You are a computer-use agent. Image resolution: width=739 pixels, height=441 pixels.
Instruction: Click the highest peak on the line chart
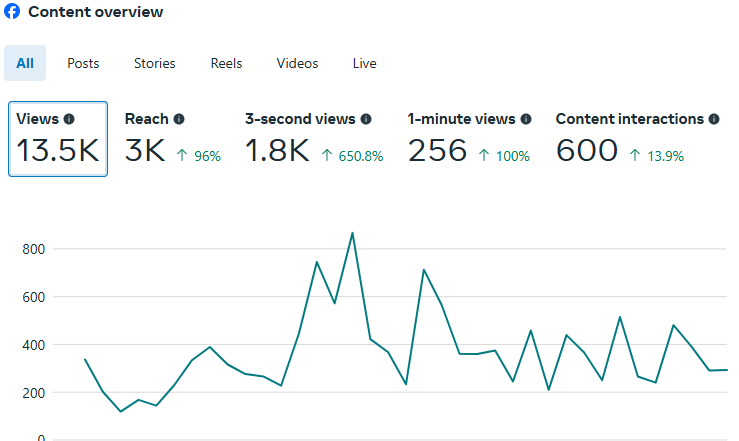coord(352,233)
